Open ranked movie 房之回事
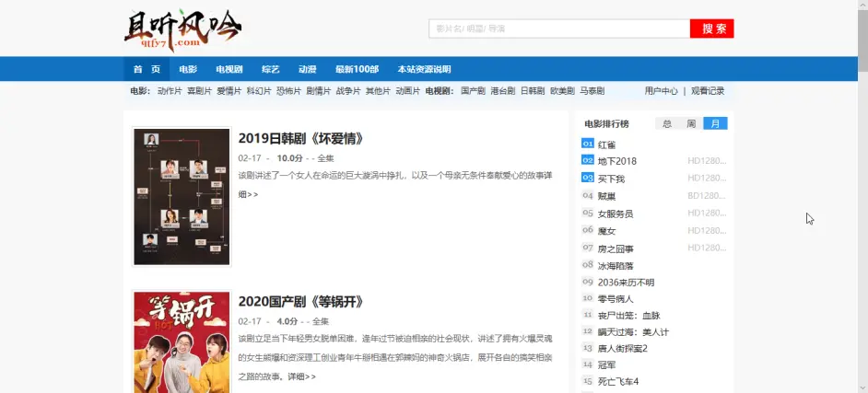This screenshot has height=393, width=868. tap(616, 249)
